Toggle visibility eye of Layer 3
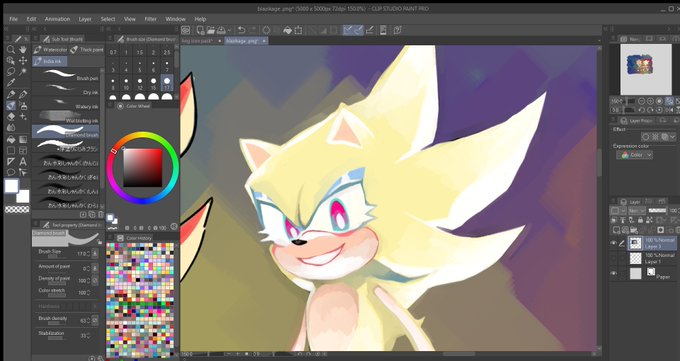 pyautogui.click(x=613, y=243)
